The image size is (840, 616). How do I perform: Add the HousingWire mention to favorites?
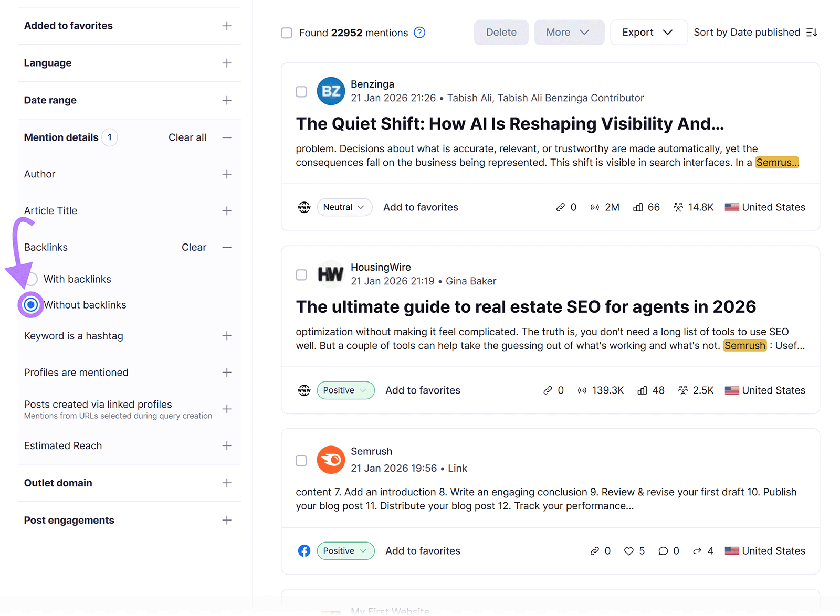tap(423, 390)
